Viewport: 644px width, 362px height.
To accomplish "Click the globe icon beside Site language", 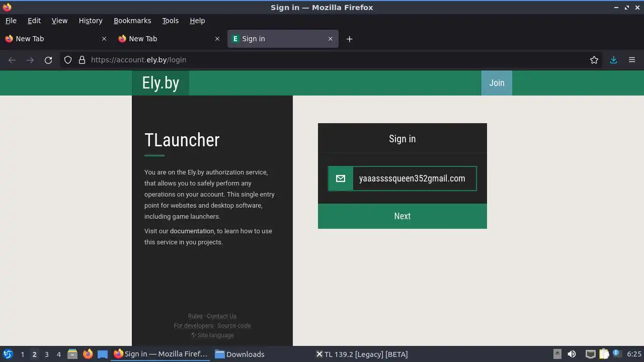I will click(x=193, y=335).
